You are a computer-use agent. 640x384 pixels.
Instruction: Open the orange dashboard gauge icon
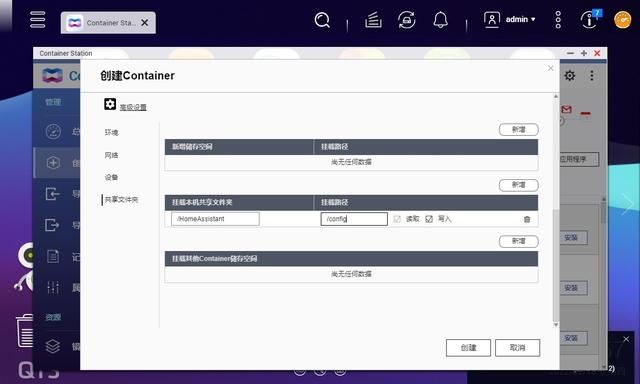(622, 20)
